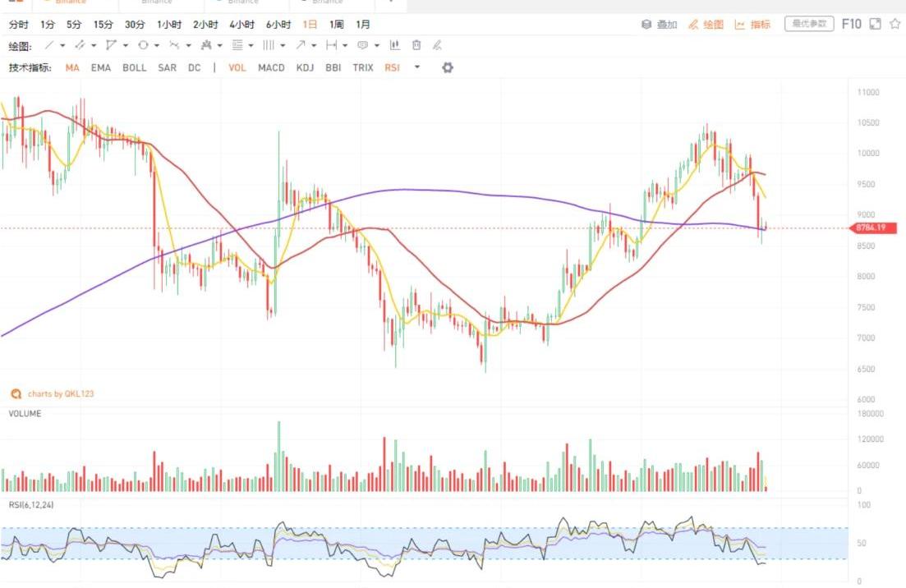Click the fullscreen expand icon
The image size is (906, 588).
[876, 24]
